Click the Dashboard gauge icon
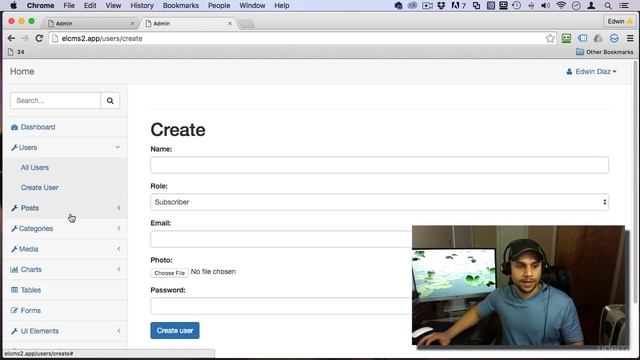 coord(14,127)
